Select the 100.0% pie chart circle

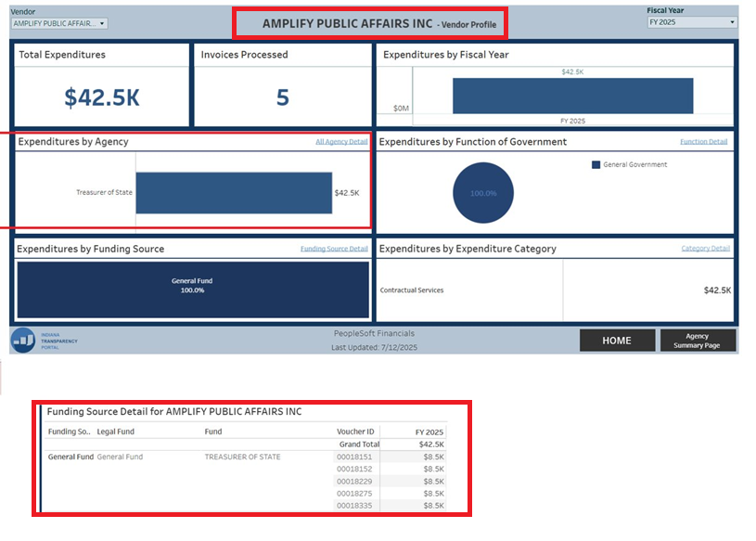coord(483,193)
